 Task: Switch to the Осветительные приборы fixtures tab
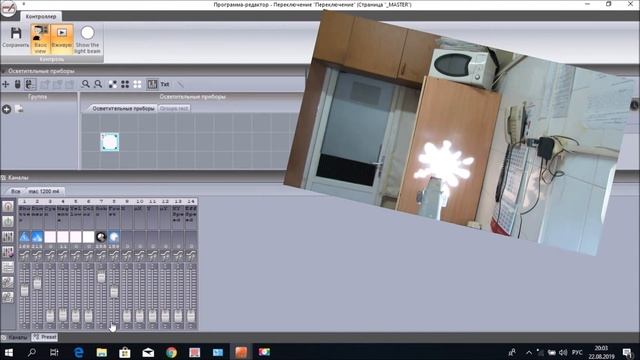click(123, 108)
